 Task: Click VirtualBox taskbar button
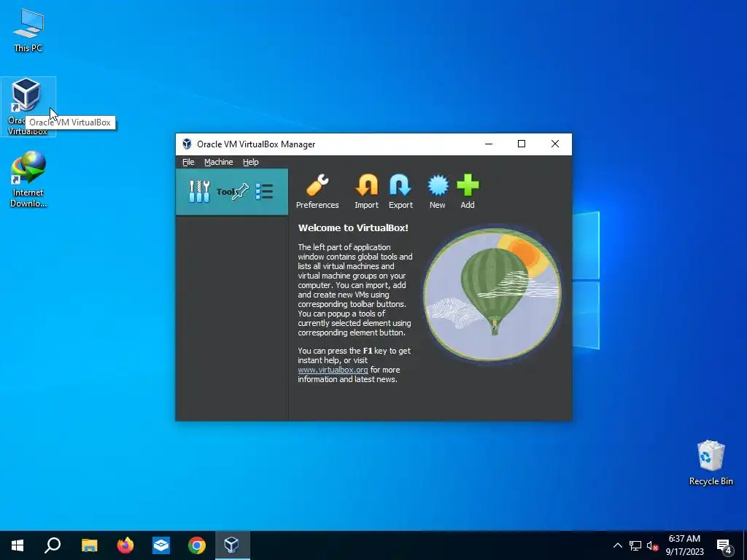[x=232, y=545]
